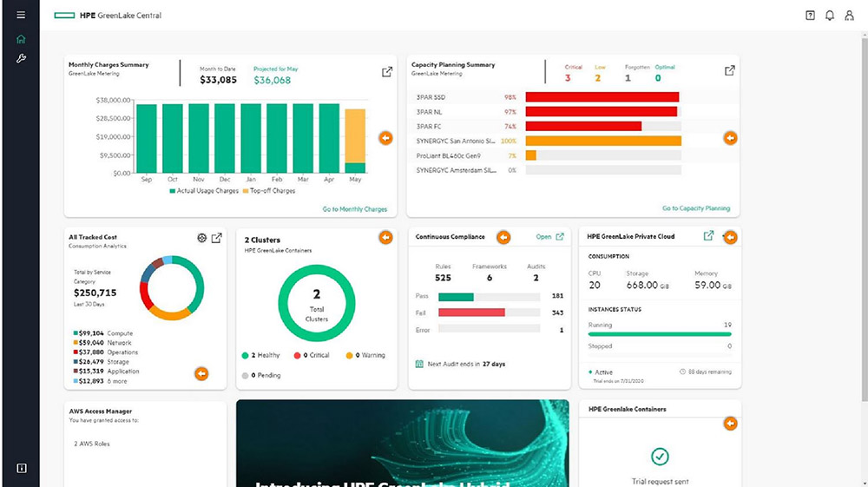Click Actual Usage Charges legend swatch

(172, 191)
